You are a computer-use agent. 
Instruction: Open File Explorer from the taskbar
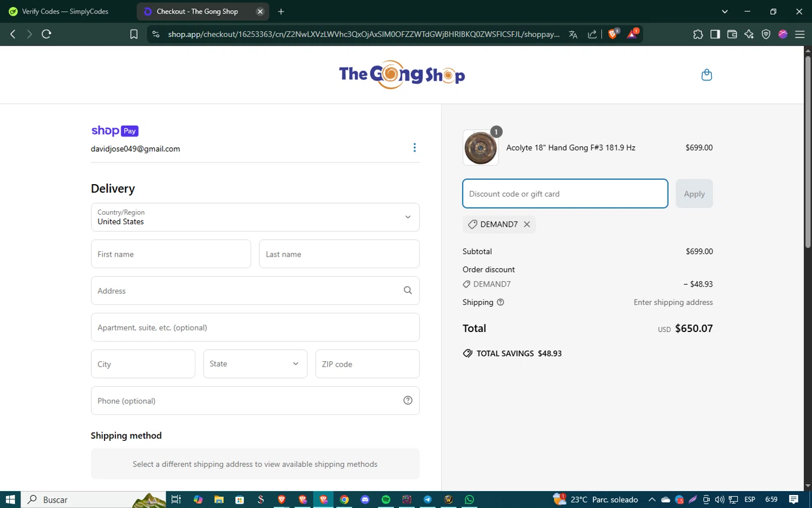pyautogui.click(x=219, y=499)
